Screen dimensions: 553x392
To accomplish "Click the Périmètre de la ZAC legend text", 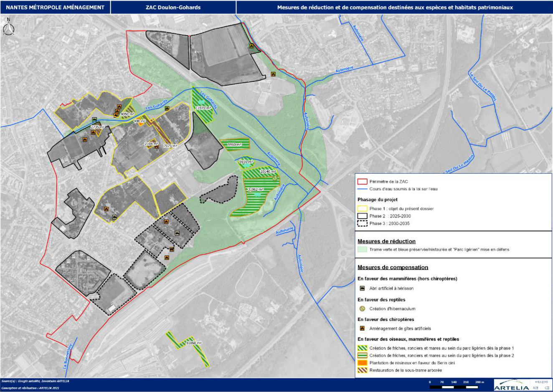I will pos(388,182).
